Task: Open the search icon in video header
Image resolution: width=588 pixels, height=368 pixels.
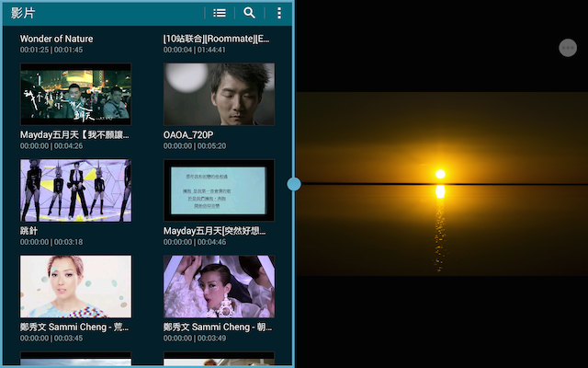Action: coord(249,13)
